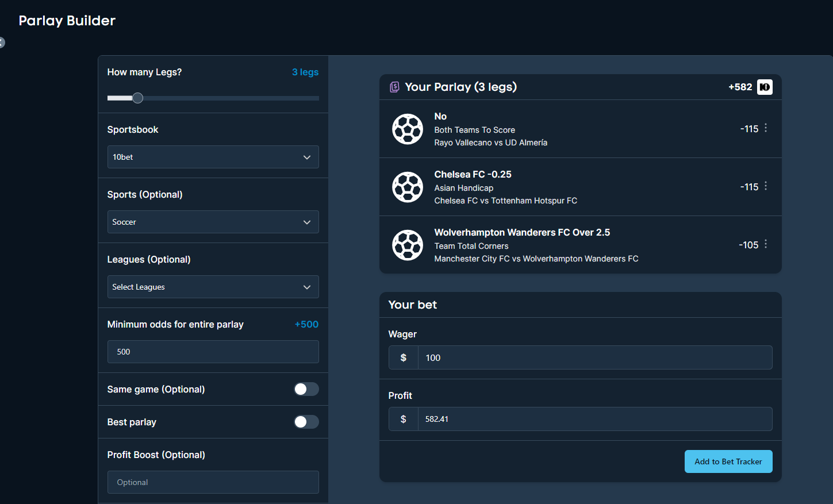833x504 pixels.
Task: Click 'Rayo Vallecano vs UD Almería' text
Action: 490,143
